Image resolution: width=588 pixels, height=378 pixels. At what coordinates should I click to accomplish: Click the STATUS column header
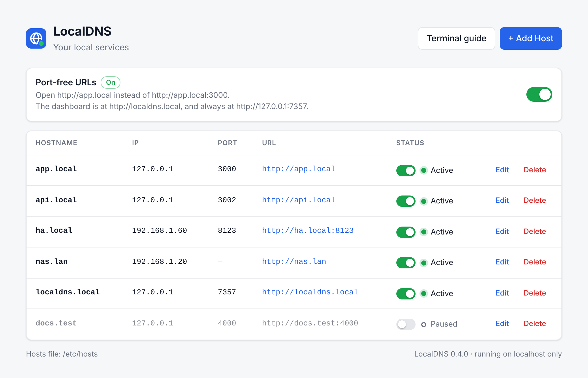pyautogui.click(x=410, y=143)
